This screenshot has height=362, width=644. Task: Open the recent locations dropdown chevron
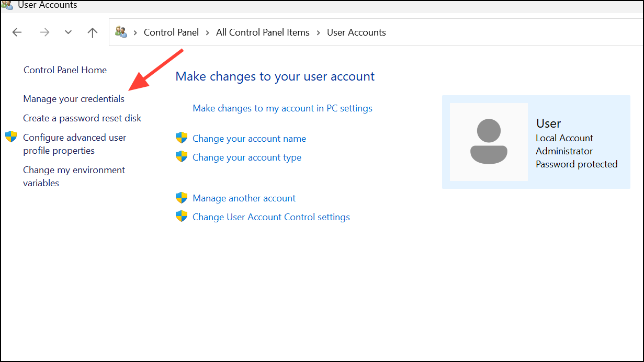pos(68,32)
